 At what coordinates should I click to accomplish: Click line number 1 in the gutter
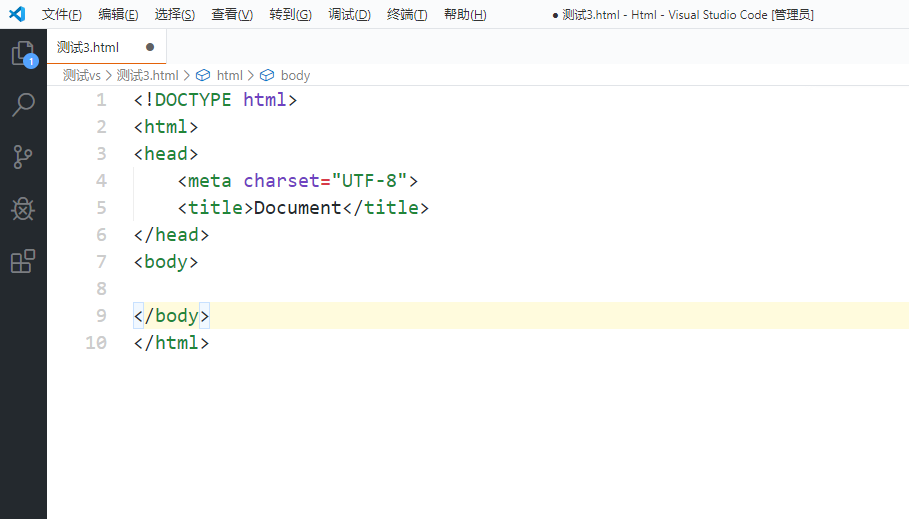(x=101, y=100)
